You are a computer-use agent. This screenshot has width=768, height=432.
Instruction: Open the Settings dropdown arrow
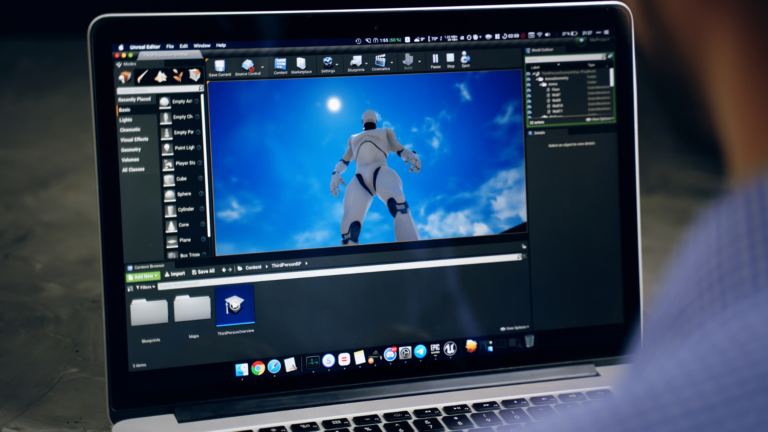337,64
